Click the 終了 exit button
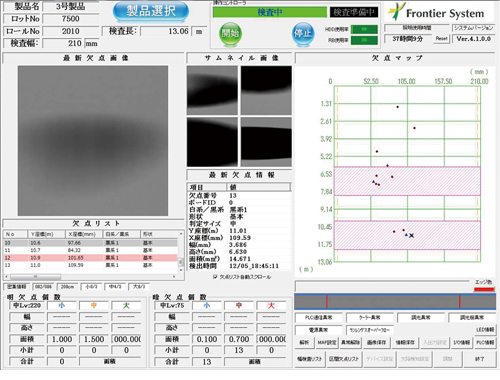 pos(479,359)
